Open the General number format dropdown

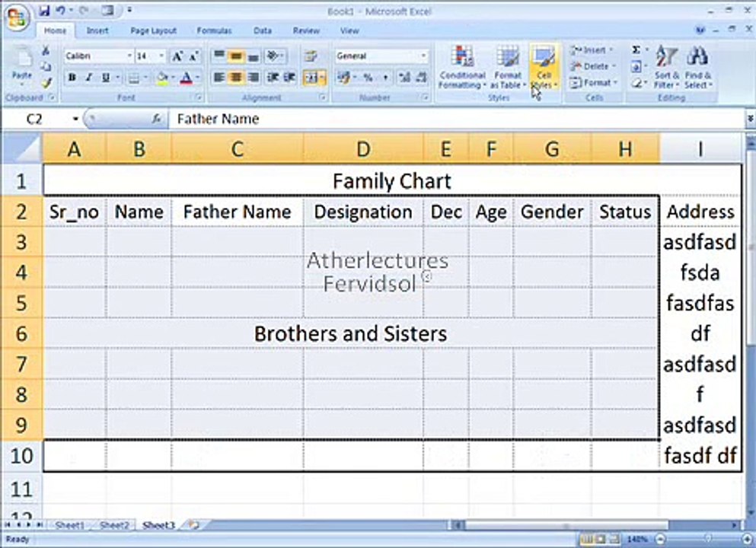(423, 56)
